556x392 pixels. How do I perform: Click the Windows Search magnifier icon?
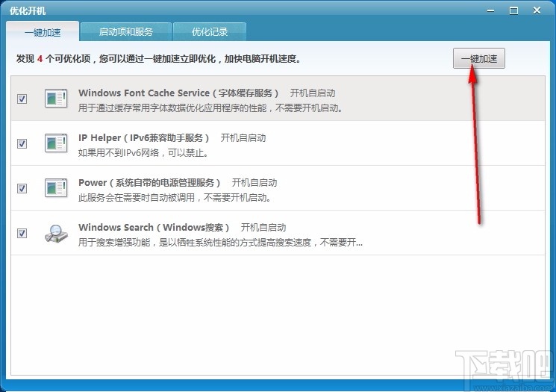(56, 233)
